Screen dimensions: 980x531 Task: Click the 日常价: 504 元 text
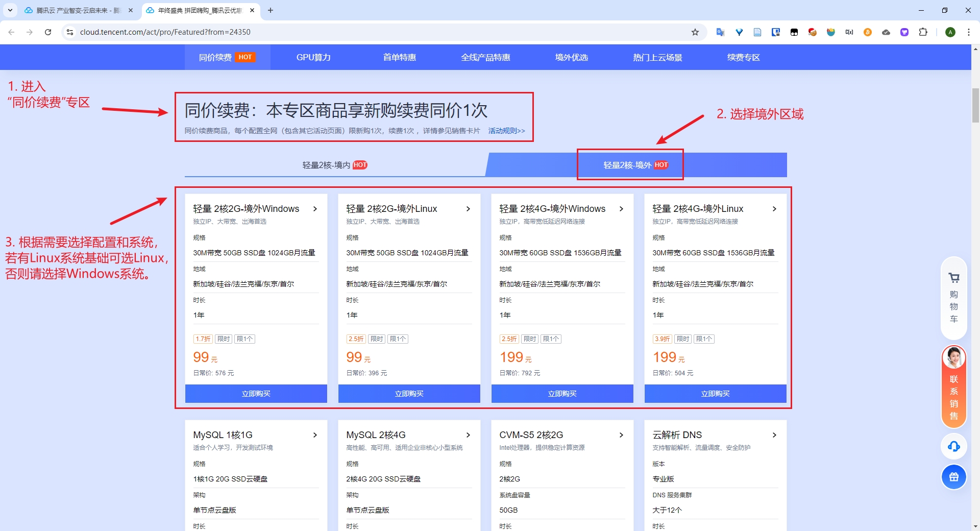pyautogui.click(x=673, y=373)
